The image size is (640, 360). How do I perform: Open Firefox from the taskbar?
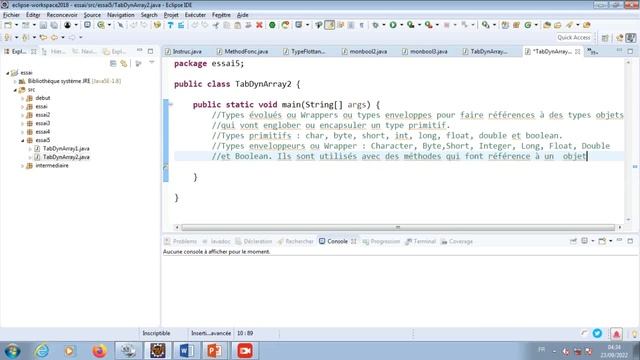pos(99,351)
